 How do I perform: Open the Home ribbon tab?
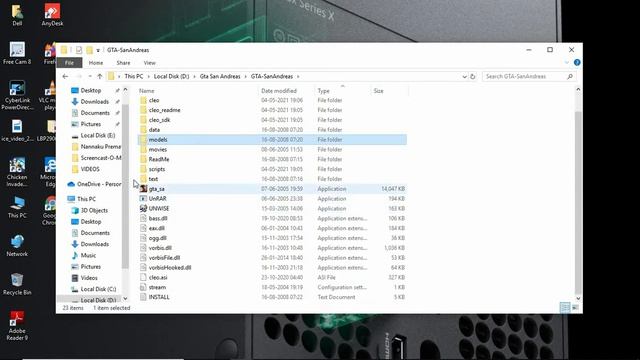click(x=96, y=63)
